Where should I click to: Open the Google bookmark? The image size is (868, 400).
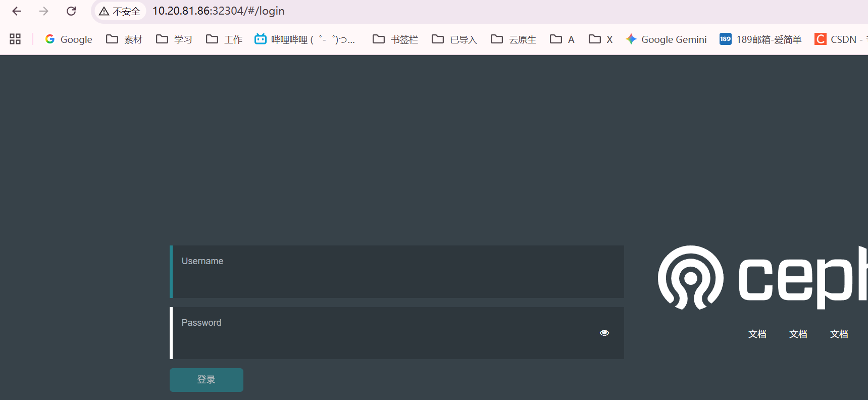point(69,39)
